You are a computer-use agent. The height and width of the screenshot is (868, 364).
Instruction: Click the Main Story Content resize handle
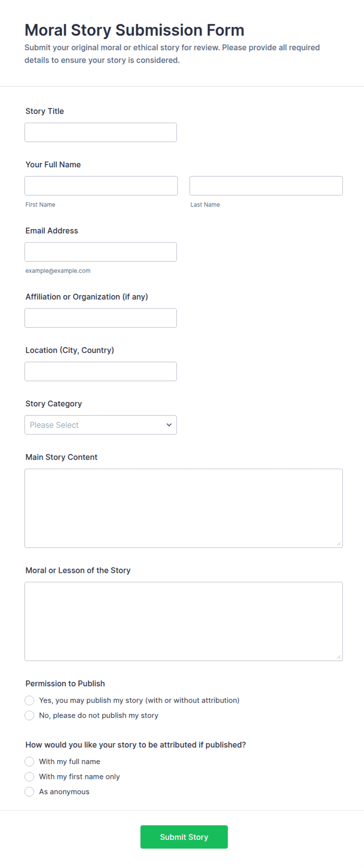point(339,544)
